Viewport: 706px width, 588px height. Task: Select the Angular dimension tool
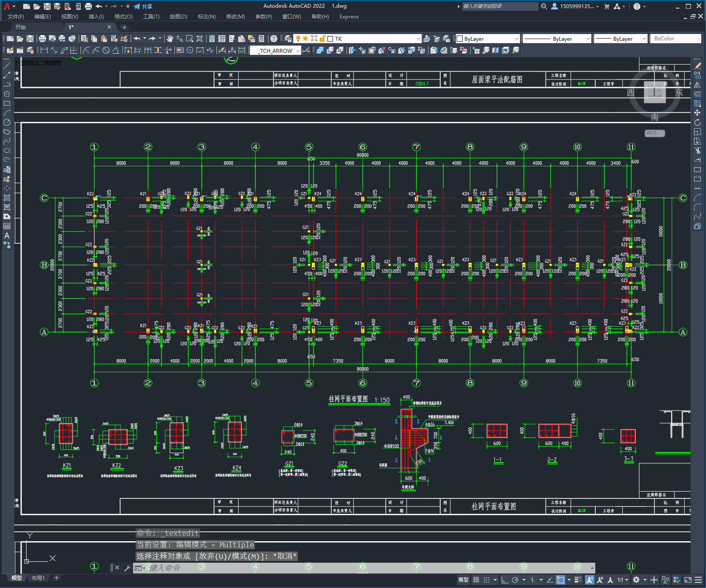pos(115,50)
